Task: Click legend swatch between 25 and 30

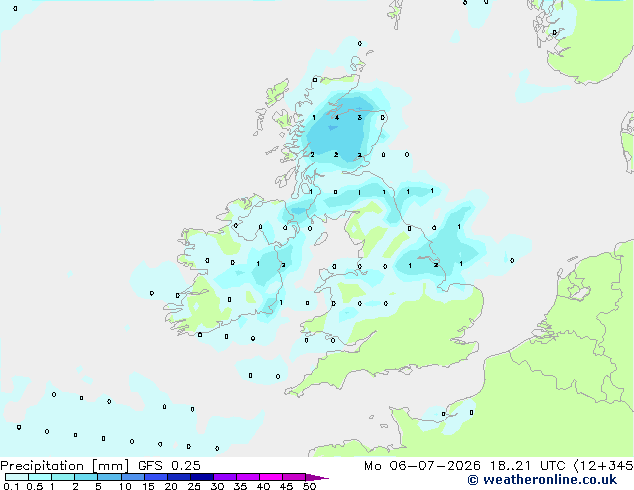Action: click(202, 477)
